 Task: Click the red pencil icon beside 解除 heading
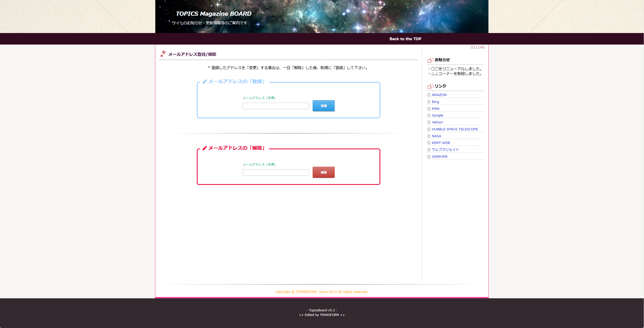point(205,148)
